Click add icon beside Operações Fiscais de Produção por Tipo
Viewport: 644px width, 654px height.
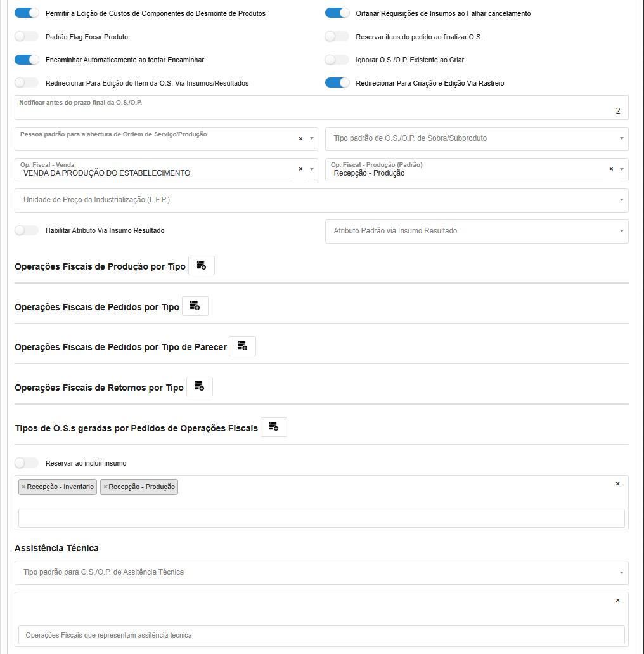pos(202,266)
